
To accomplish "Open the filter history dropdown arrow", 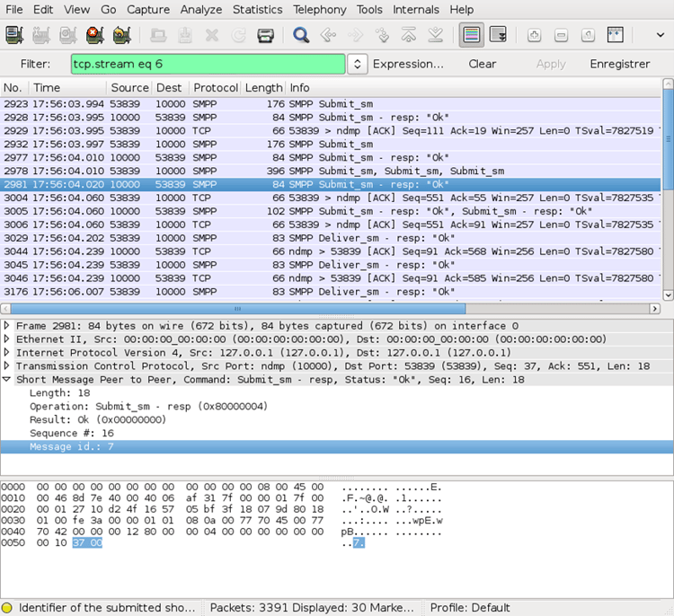I will 357,65.
